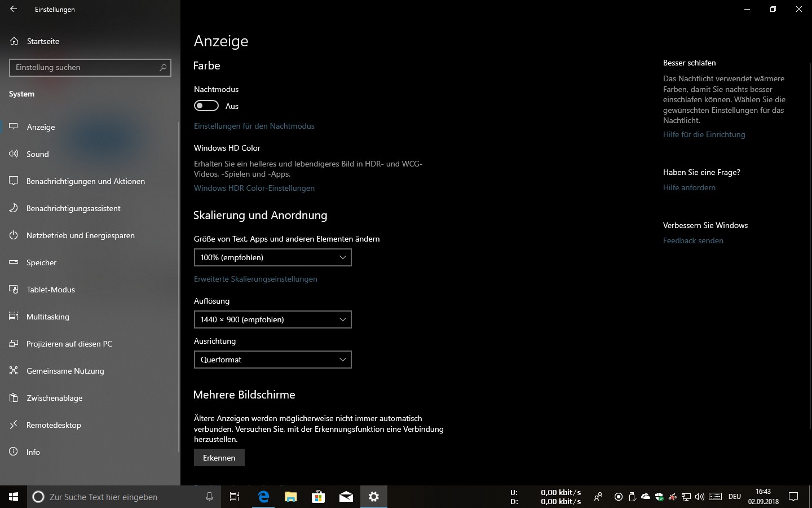
Task: Open the Querformat orientation dropdown
Action: pyautogui.click(x=273, y=360)
